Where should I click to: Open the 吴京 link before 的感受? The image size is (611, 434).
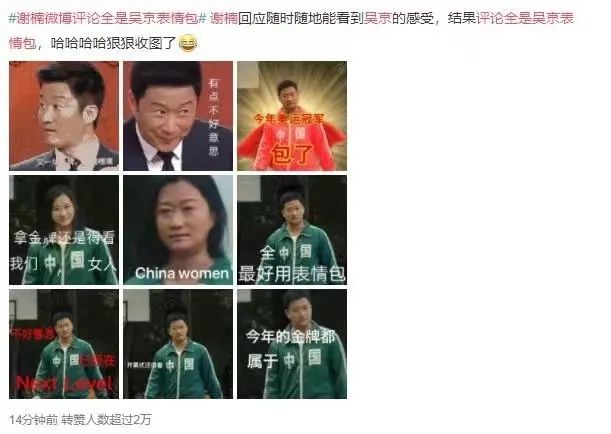(x=378, y=18)
